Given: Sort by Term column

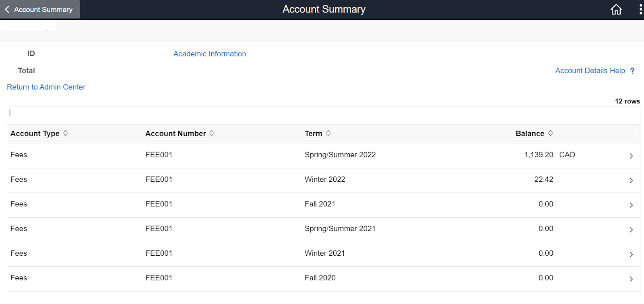Looking at the screenshot, I should click(328, 133).
